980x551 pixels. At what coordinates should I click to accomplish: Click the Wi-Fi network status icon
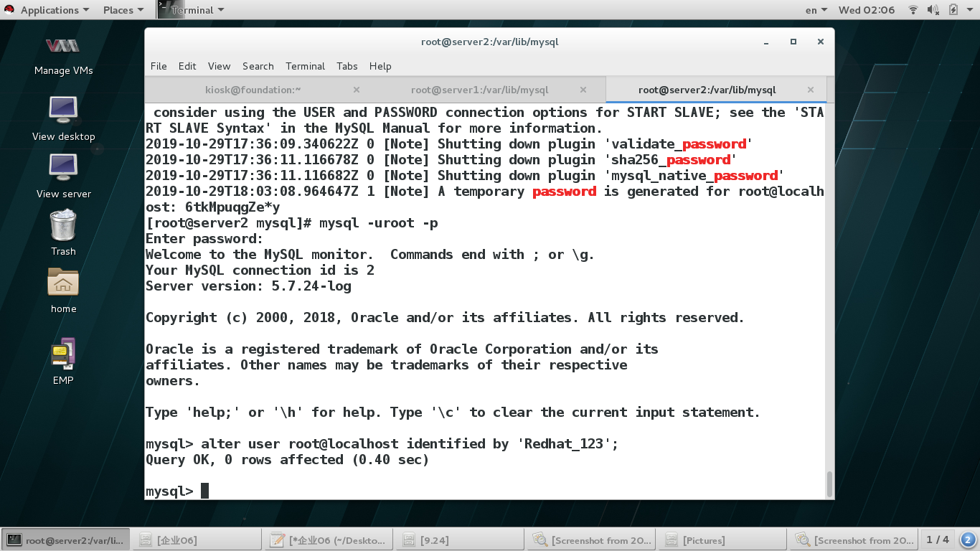pos(913,10)
